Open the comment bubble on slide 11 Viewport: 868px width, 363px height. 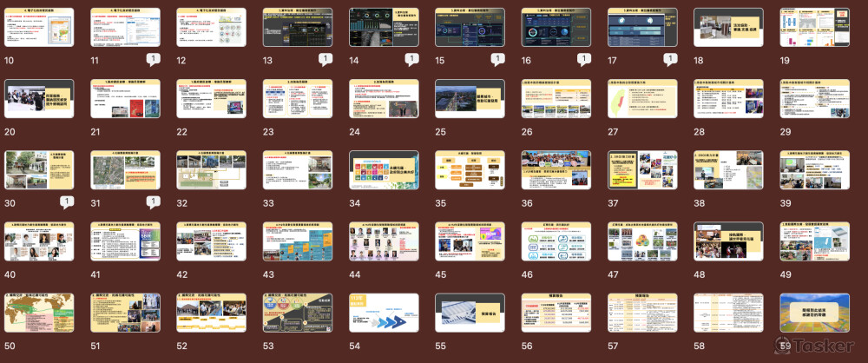(153, 59)
